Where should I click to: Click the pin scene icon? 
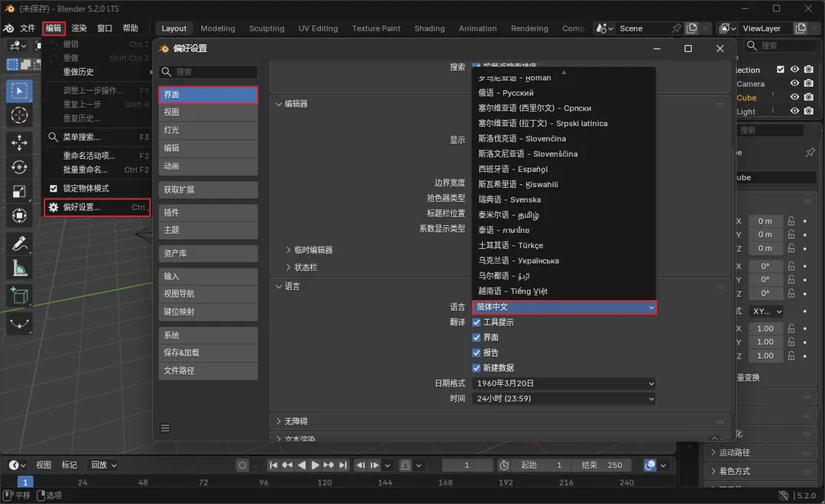click(x=676, y=28)
